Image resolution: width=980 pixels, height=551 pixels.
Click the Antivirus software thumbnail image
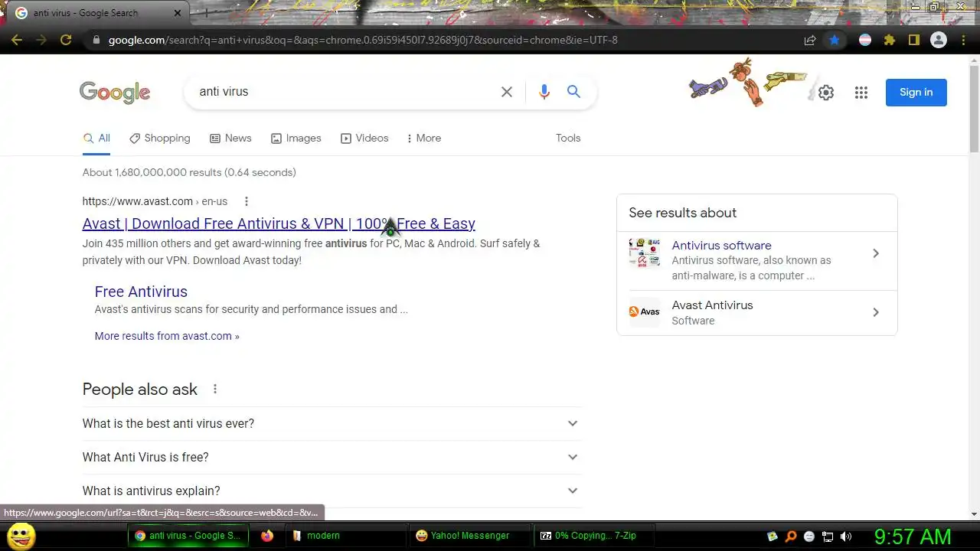tap(645, 253)
